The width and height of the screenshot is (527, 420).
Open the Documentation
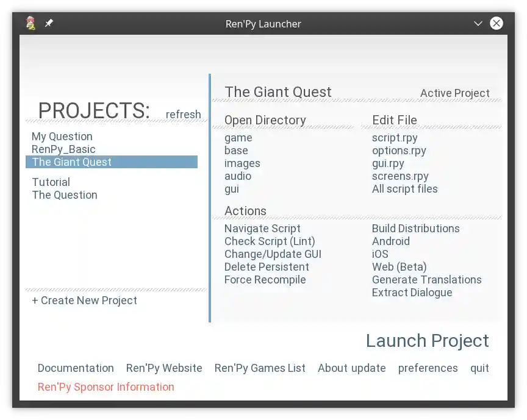click(76, 368)
